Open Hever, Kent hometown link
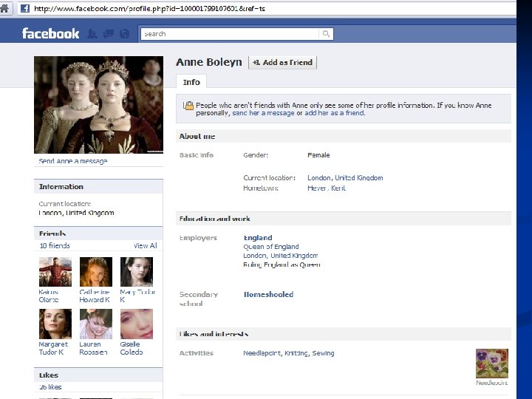The width and height of the screenshot is (532, 399). point(327,188)
